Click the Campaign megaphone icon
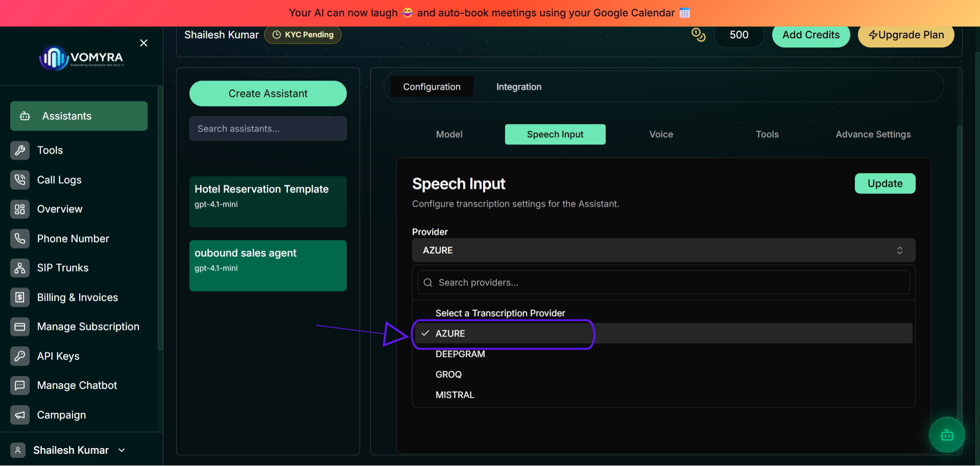Image resolution: width=980 pixels, height=466 pixels. tap(20, 415)
